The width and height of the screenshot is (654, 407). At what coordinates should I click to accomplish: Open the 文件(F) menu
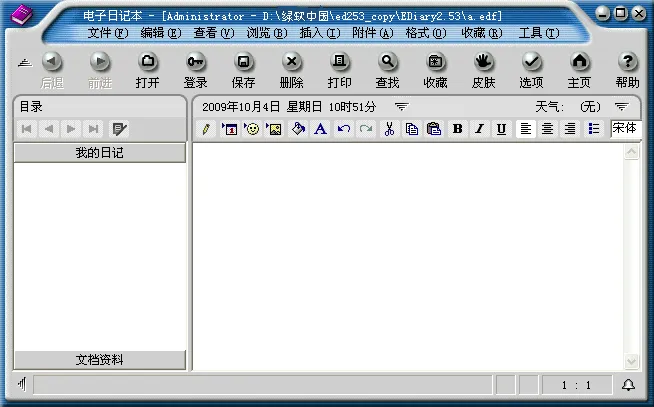[x=107, y=33]
